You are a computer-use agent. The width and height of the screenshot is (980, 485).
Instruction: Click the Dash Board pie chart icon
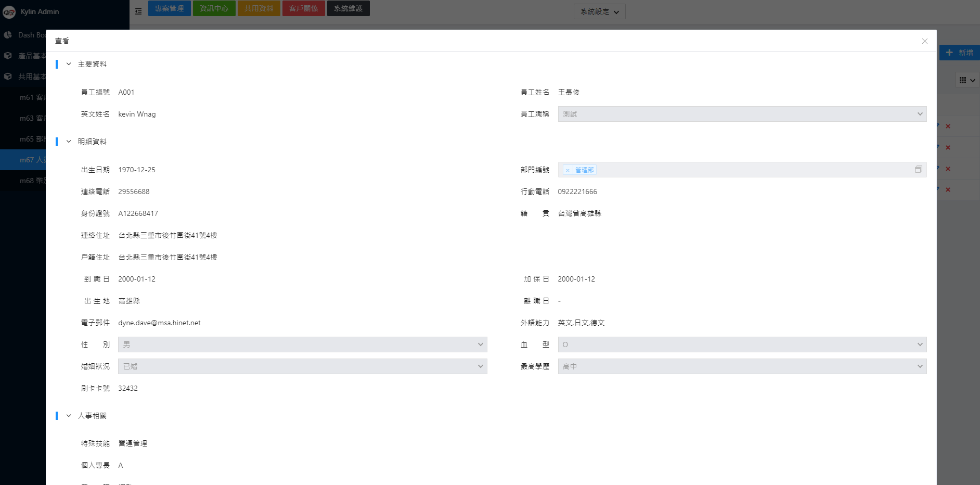[8, 35]
